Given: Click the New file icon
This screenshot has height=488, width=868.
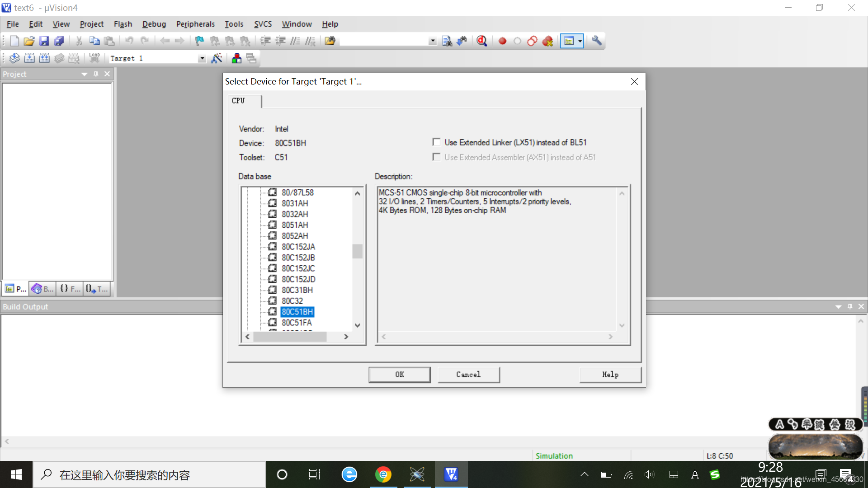Looking at the screenshot, I should coord(14,41).
